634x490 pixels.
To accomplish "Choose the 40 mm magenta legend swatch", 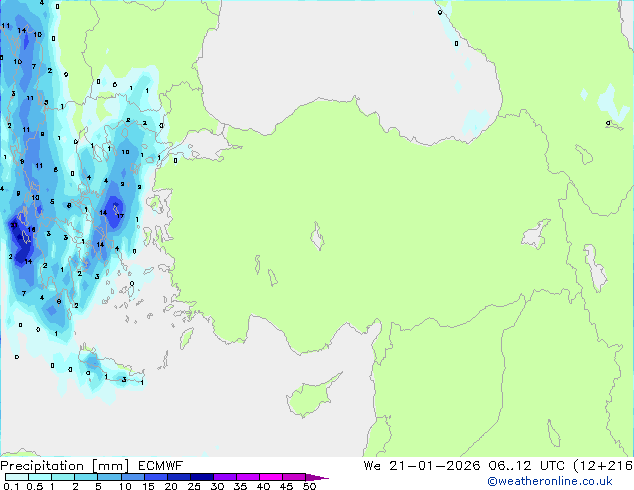I will (x=274, y=477).
